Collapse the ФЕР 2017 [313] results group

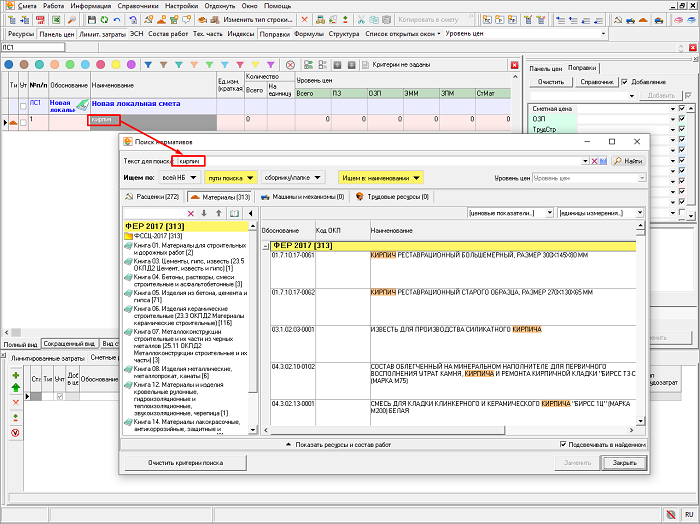pos(266,246)
